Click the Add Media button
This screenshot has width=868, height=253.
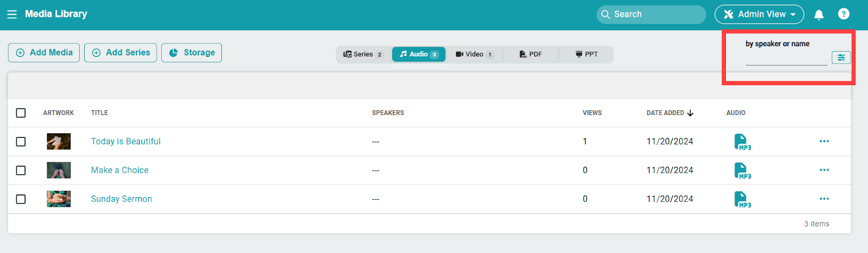tap(44, 53)
